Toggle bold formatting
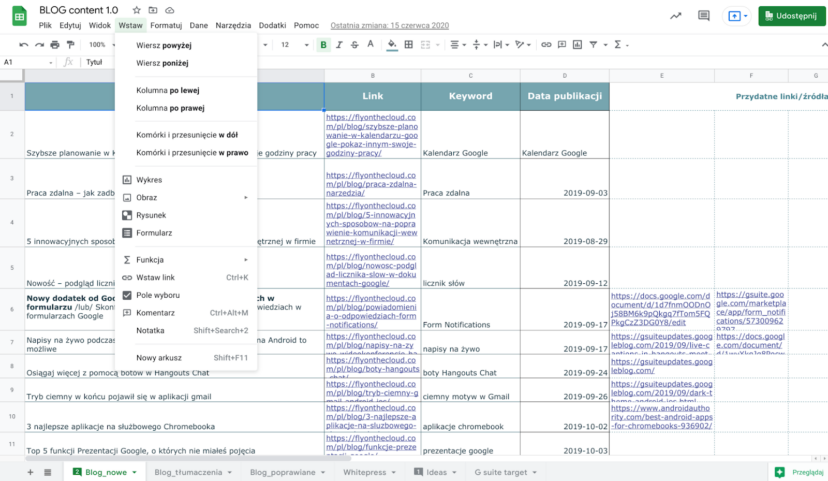The image size is (828, 481). tap(323, 45)
